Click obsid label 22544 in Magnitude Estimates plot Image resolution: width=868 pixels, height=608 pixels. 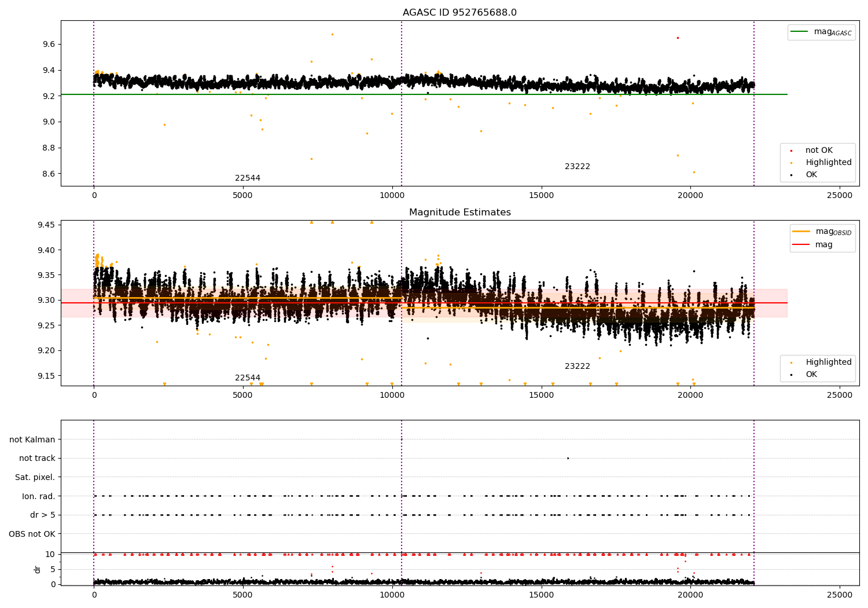[x=248, y=378]
